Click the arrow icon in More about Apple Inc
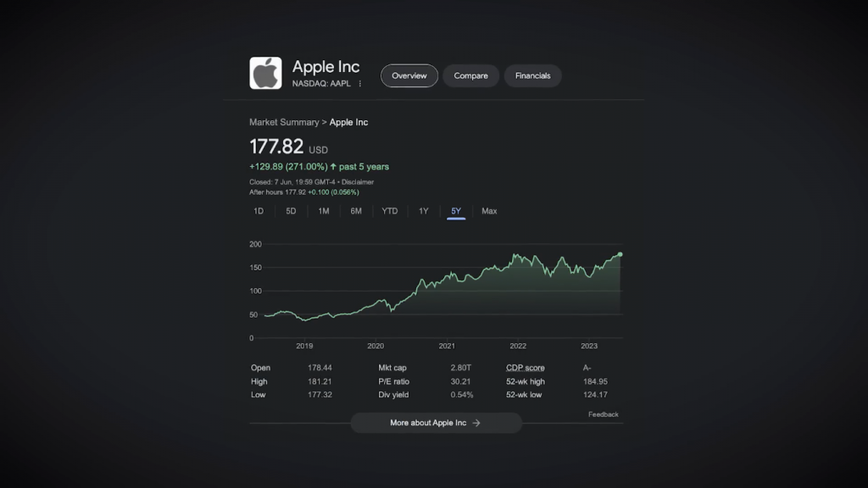868x488 pixels. pos(476,423)
